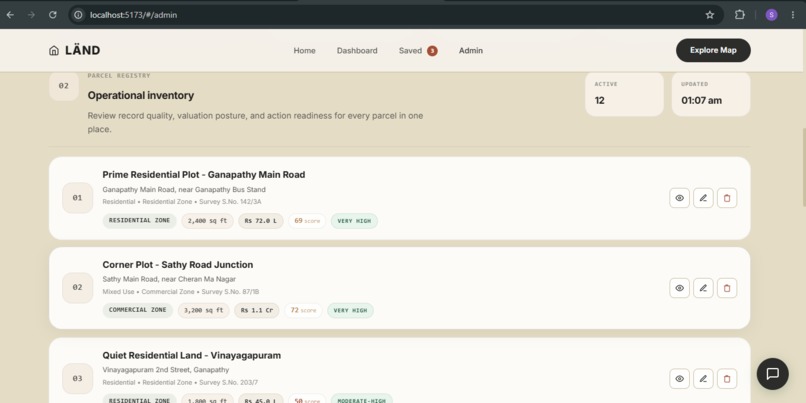
Task: Click the Quiet Residential Land - Vinayagapuram title
Action: click(x=192, y=355)
